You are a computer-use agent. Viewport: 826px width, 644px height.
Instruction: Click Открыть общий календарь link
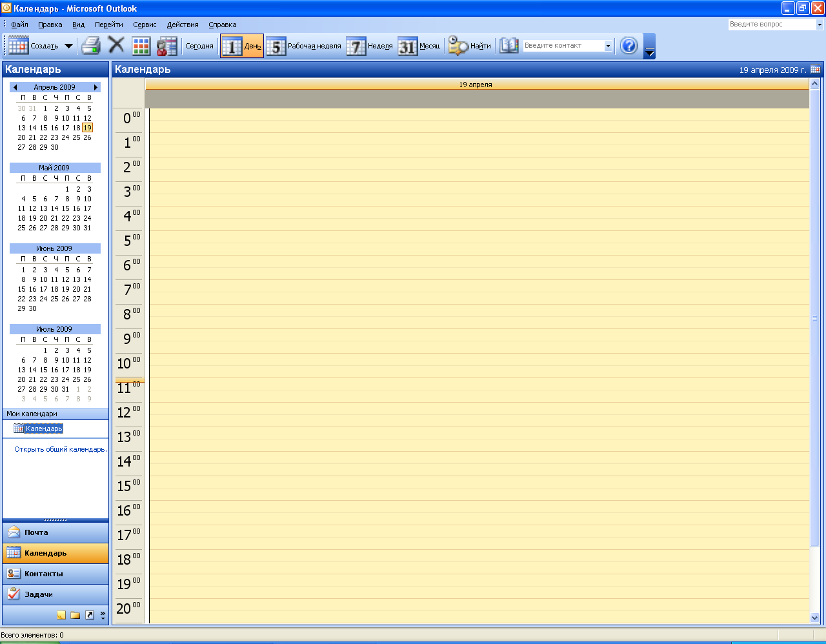tap(61, 449)
